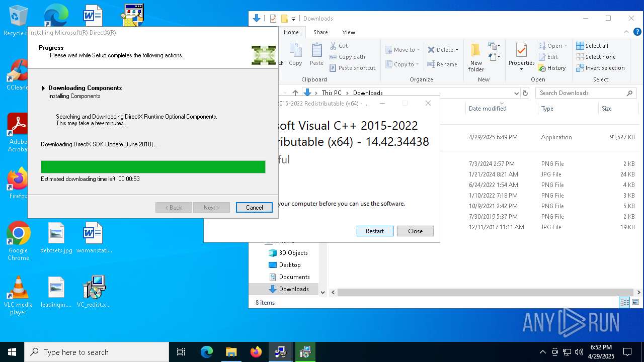Click the Restart button in the VC++ dialog

pos(375,231)
